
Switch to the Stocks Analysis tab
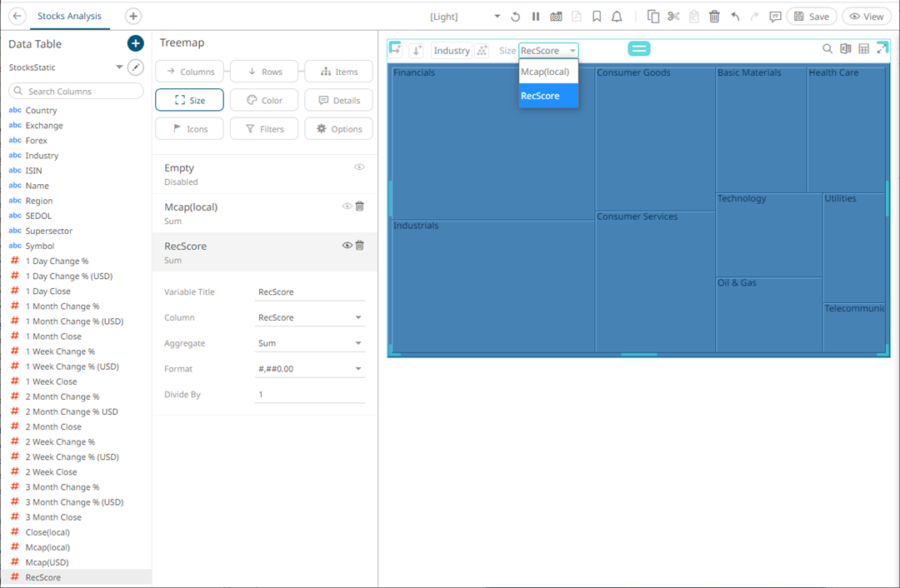69,16
